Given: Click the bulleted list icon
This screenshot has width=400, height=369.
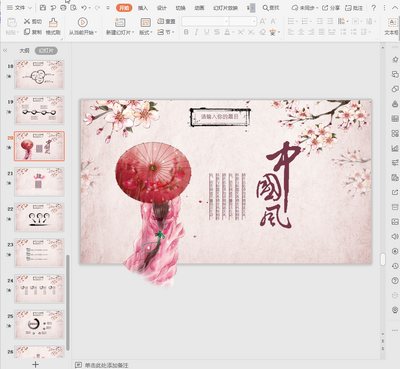Looking at the screenshot, I should [291, 21].
